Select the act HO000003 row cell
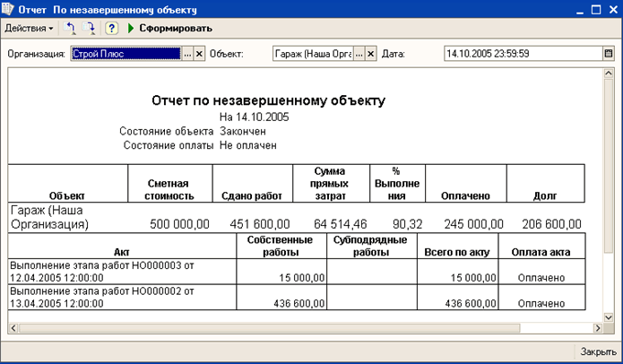 click(x=122, y=271)
